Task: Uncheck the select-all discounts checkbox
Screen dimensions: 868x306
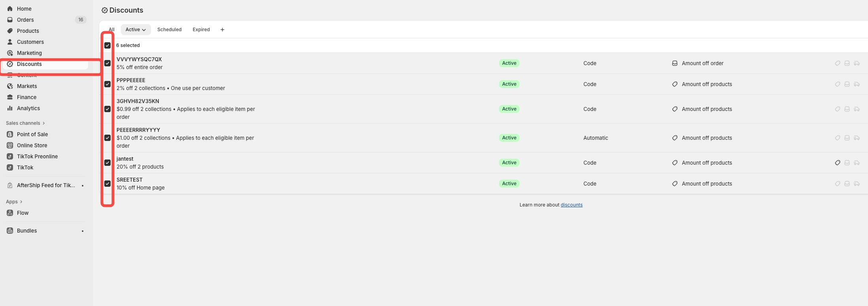Action: (107, 45)
